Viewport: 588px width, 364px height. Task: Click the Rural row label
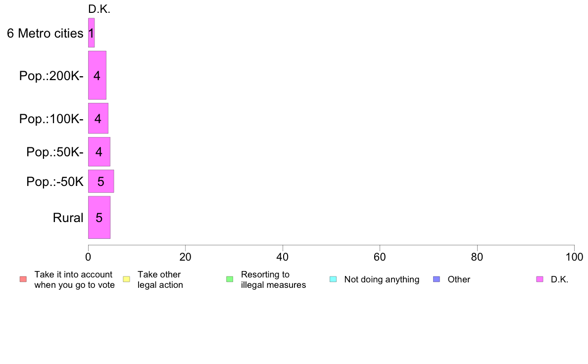tap(68, 218)
